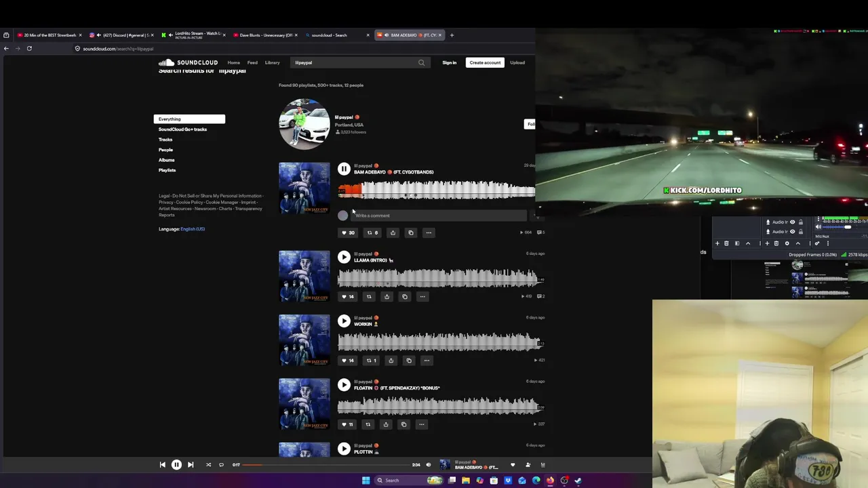868x488 pixels.
Task: Filter results by Albums
Action: point(166,160)
